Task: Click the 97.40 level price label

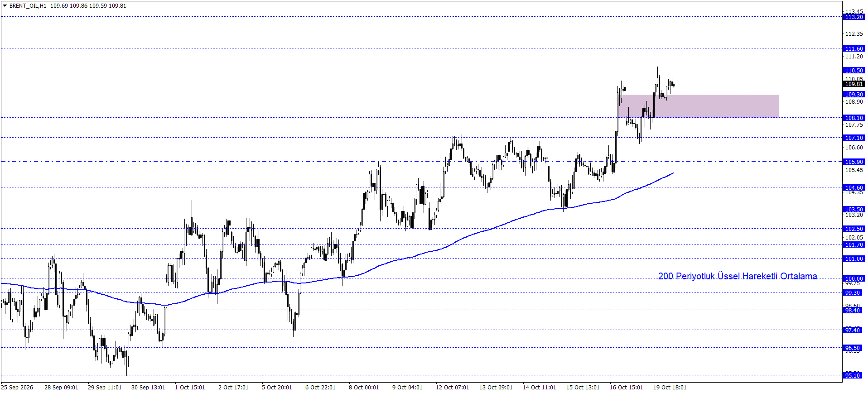Action: [x=852, y=331]
